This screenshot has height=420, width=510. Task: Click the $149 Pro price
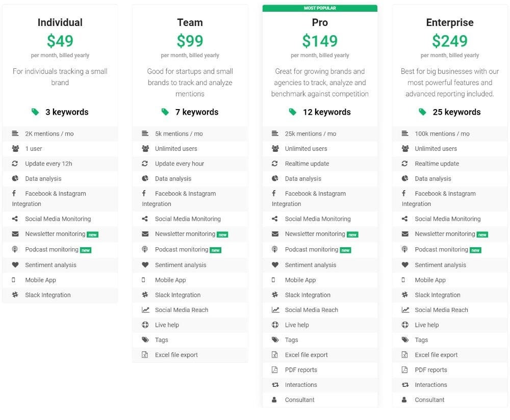click(x=320, y=41)
